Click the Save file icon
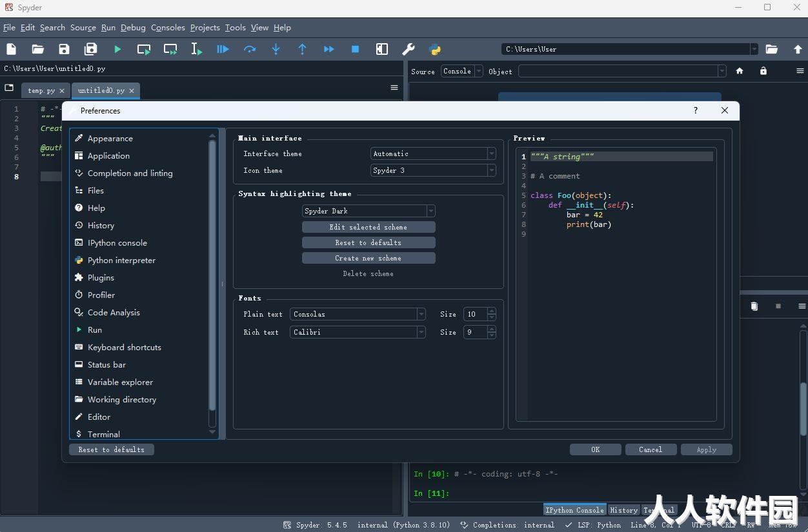The image size is (808, 532). click(64, 49)
